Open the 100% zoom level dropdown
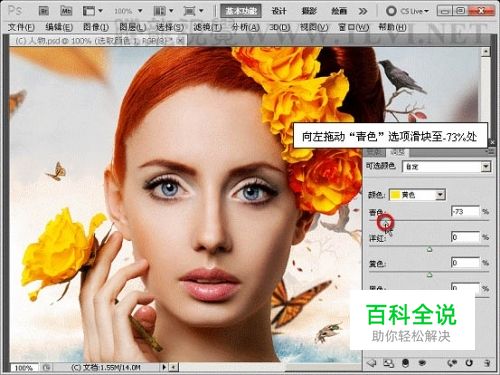The height and width of the screenshot is (375, 500). tap(128, 11)
